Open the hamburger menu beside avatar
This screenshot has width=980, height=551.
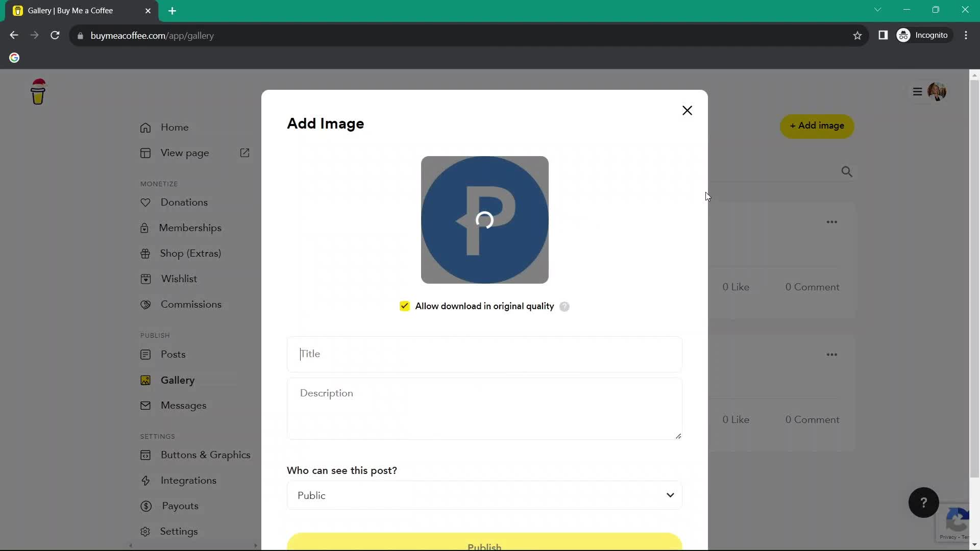tap(917, 92)
